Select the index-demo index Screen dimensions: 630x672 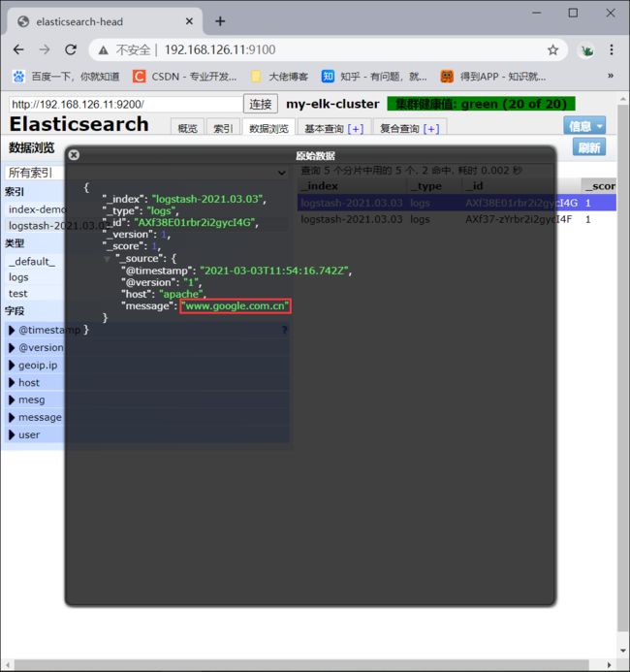pyautogui.click(x=37, y=209)
